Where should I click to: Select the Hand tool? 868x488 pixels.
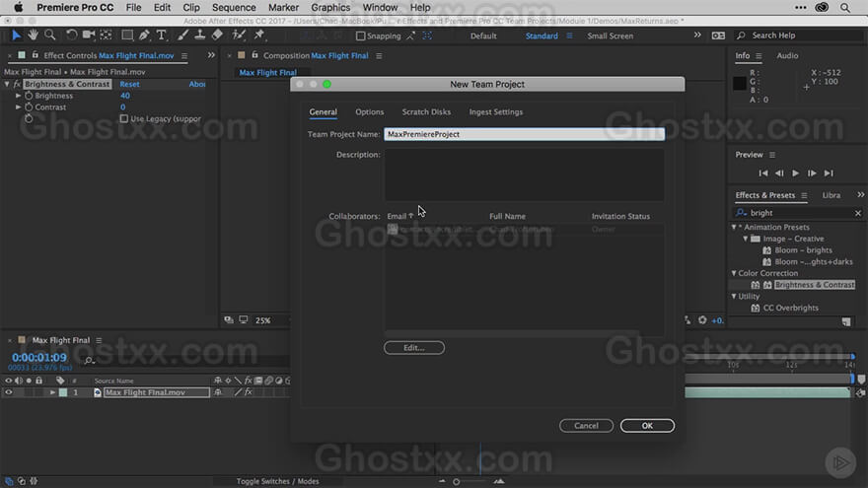coord(34,35)
